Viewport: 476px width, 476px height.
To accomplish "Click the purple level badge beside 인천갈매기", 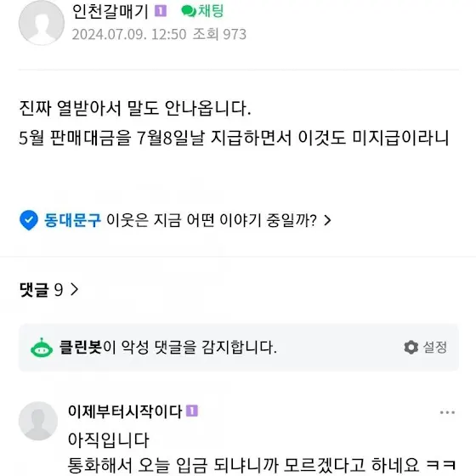I will tap(161, 11).
